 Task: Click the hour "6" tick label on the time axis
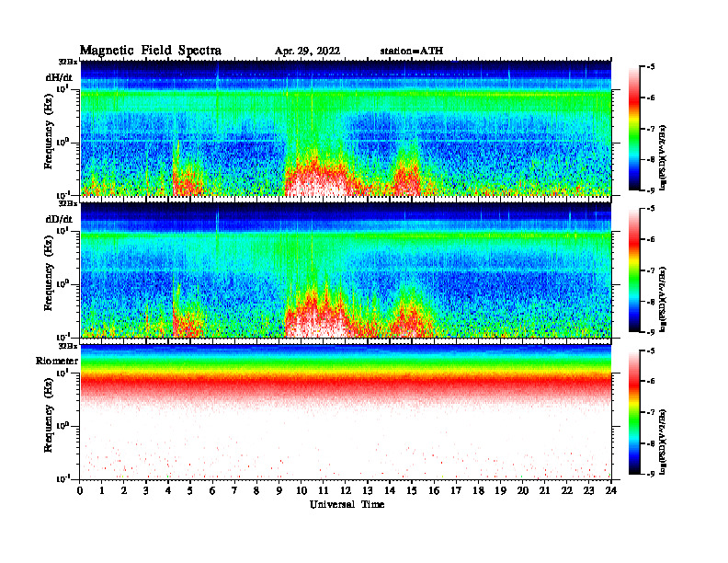click(x=212, y=490)
